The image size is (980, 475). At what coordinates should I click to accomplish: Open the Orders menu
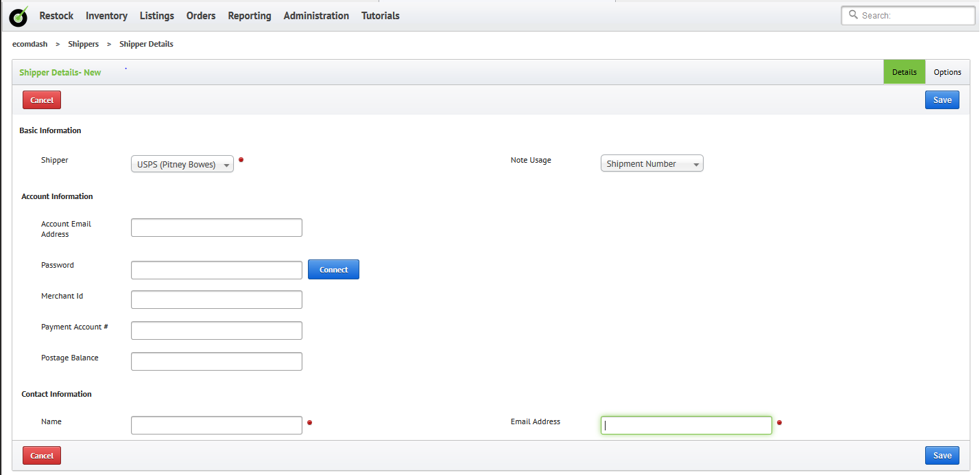tap(201, 16)
